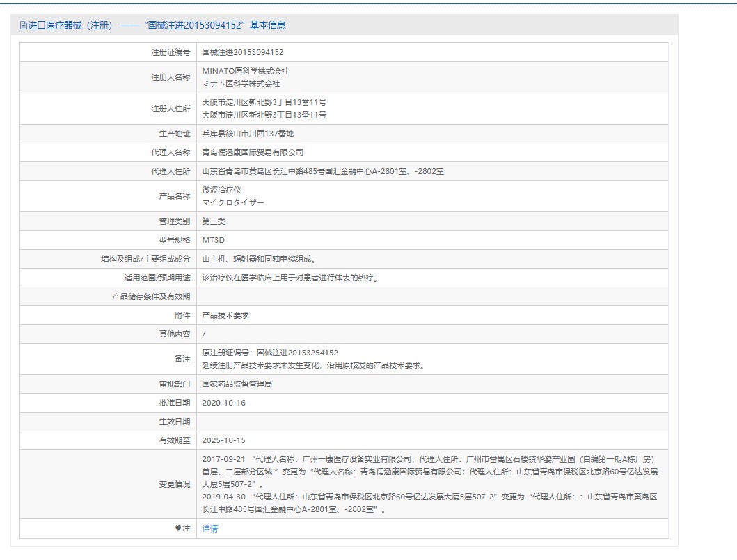Image resolution: width=737 pixels, height=560 pixels.
Task: Click approving department 国家药品监督管理局
Action: point(237,384)
